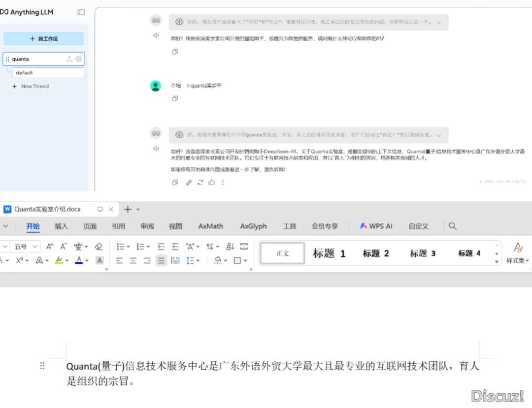Copy the DeepSeek-R1 reply at the bottom

pyautogui.click(x=175, y=182)
